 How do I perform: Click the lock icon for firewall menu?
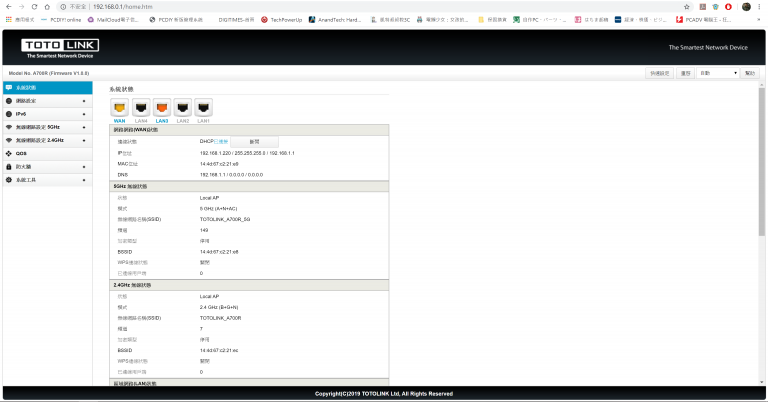click(x=9, y=167)
